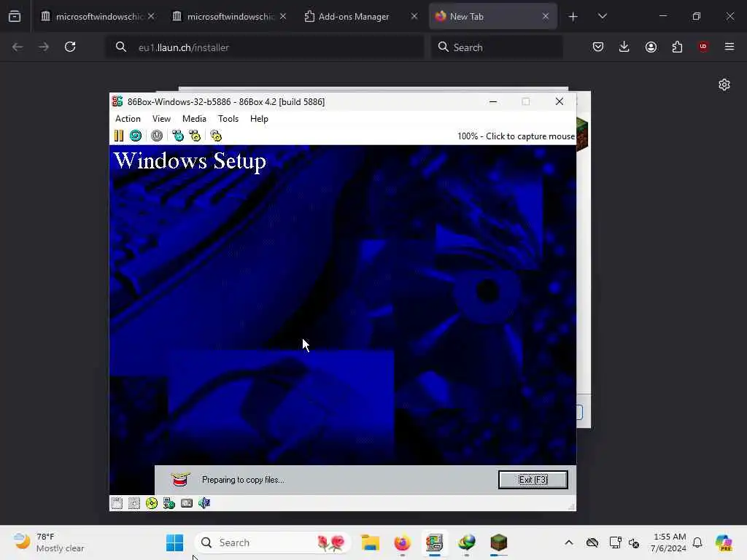The width and height of the screenshot is (747, 560).
Task: Switch to the Add-ons Manager tab
Action: point(361,16)
